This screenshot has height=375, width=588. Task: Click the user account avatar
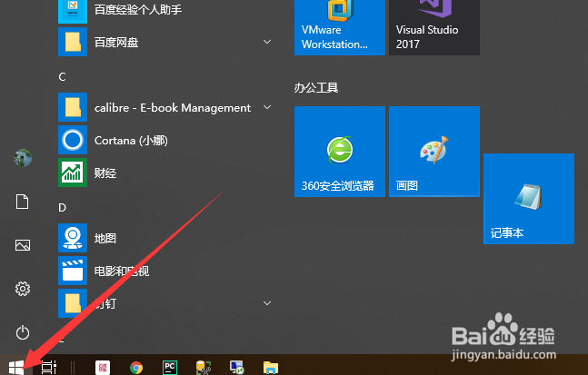pos(23,158)
